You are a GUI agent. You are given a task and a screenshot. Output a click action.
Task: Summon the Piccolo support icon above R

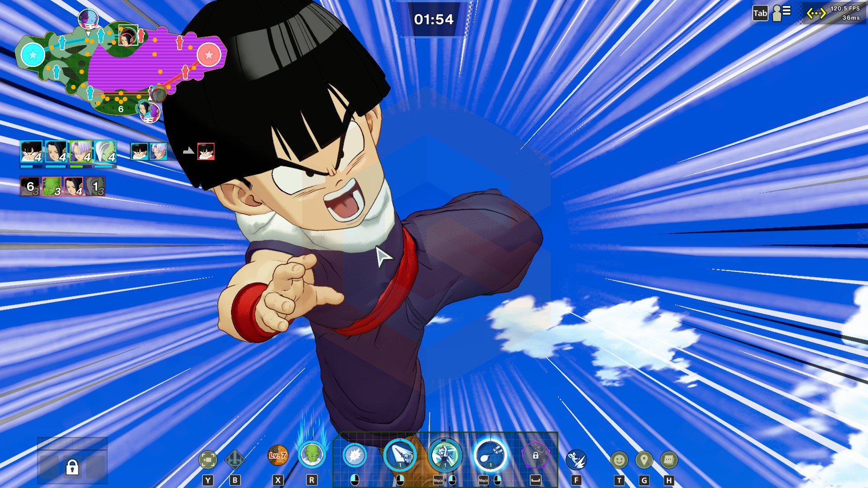coord(312,454)
